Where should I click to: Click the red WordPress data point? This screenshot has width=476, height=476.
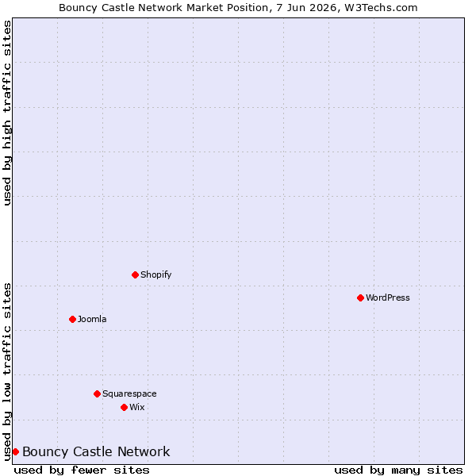(360, 297)
